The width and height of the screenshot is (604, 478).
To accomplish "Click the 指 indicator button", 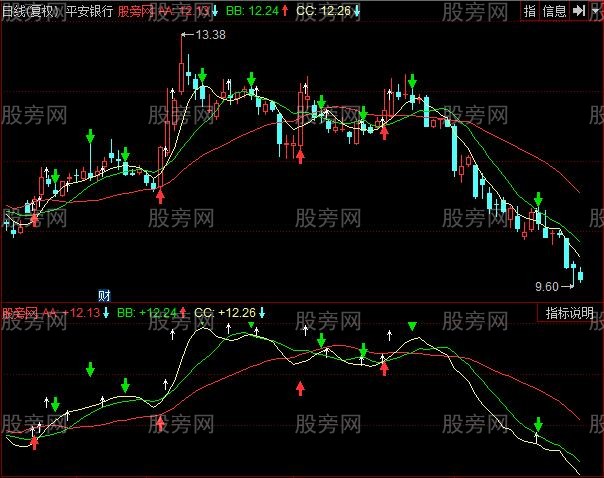I will tap(530, 11).
